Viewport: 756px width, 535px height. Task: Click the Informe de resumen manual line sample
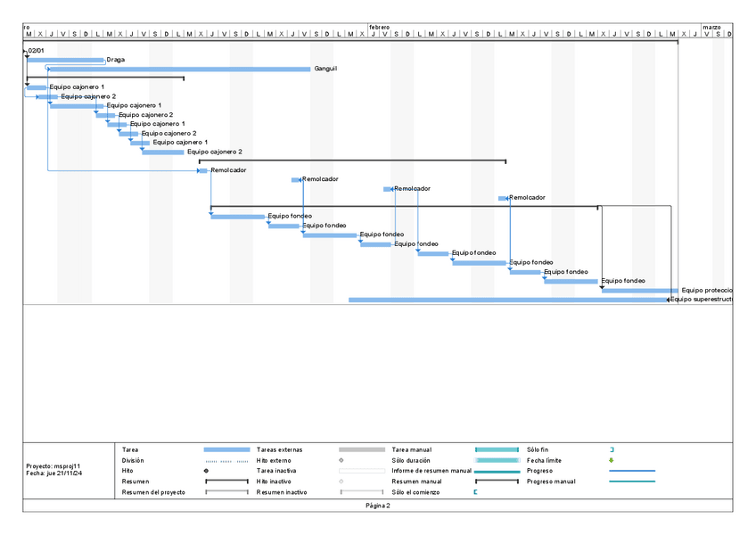pyautogui.click(x=497, y=472)
